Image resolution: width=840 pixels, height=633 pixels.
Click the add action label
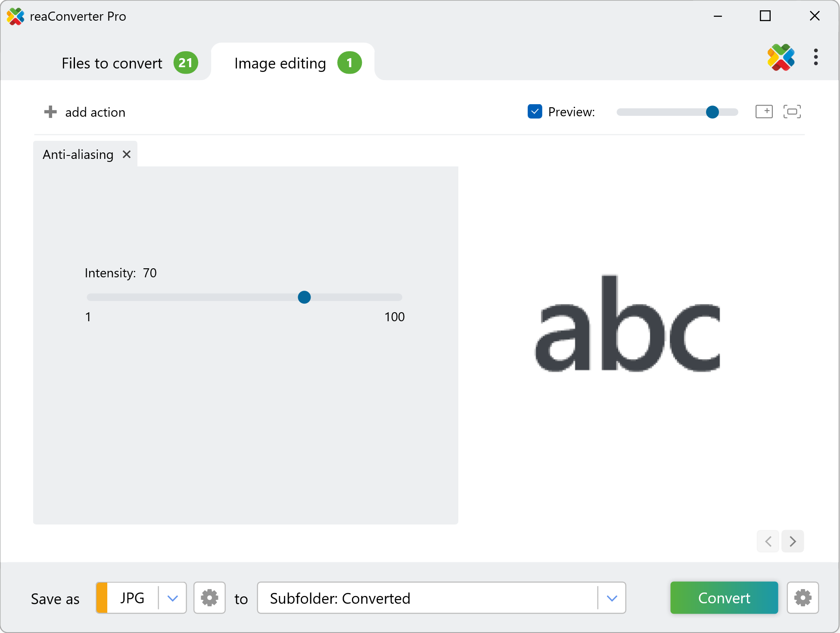coord(95,112)
